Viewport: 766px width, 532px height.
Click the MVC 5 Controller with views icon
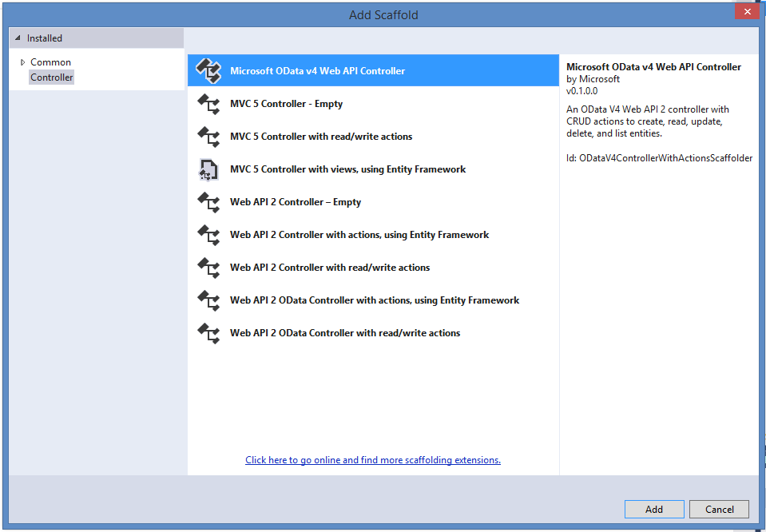(x=208, y=169)
